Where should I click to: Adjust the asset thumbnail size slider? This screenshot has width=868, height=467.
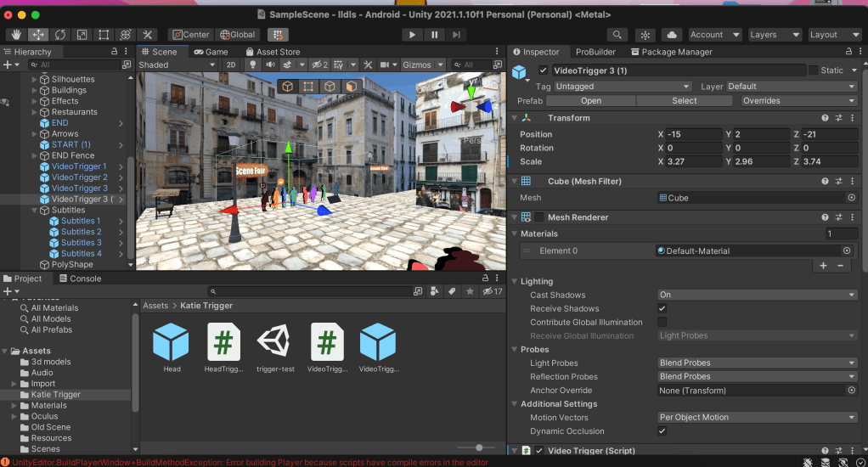point(479,447)
